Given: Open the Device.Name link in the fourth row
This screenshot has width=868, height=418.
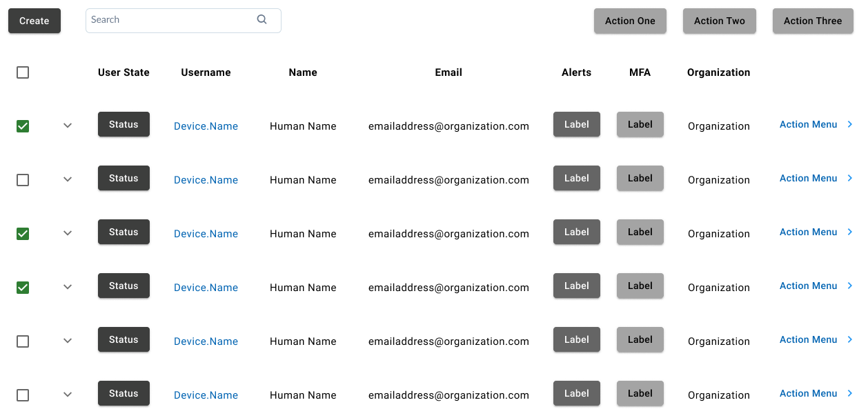Looking at the screenshot, I should (206, 288).
